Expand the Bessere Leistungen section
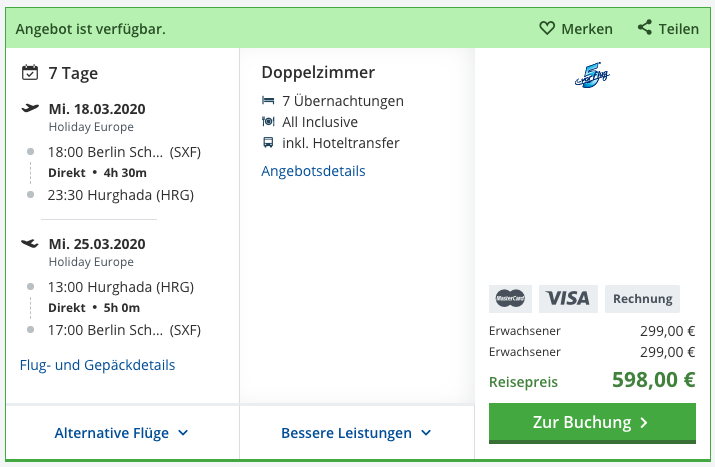Viewport: 715px width, 467px height. 357,433
